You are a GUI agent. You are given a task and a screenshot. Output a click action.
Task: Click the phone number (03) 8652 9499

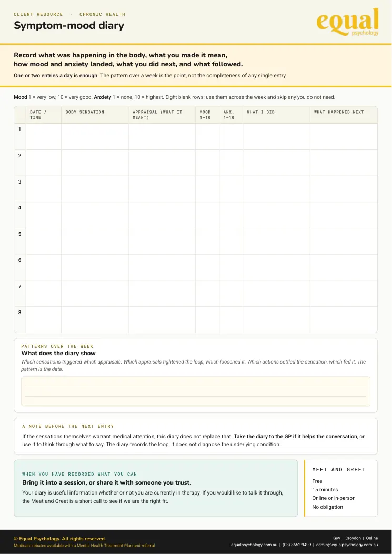coord(297,545)
